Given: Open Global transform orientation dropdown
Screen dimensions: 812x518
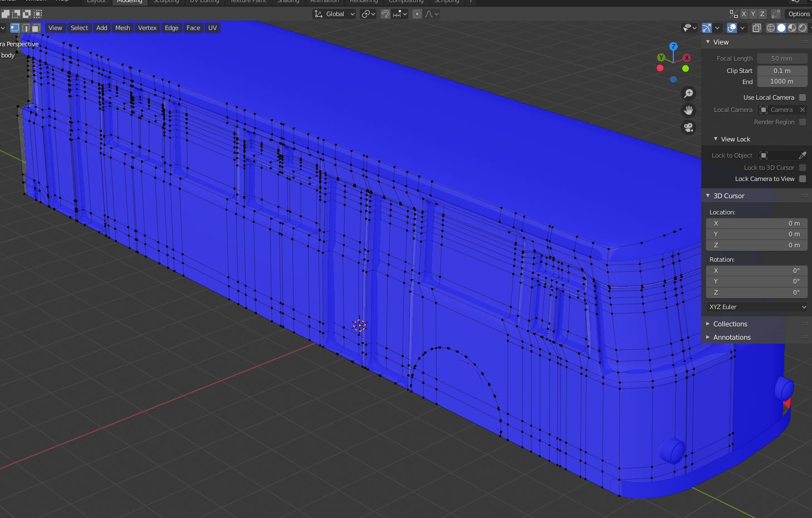Looking at the screenshot, I should click(335, 14).
